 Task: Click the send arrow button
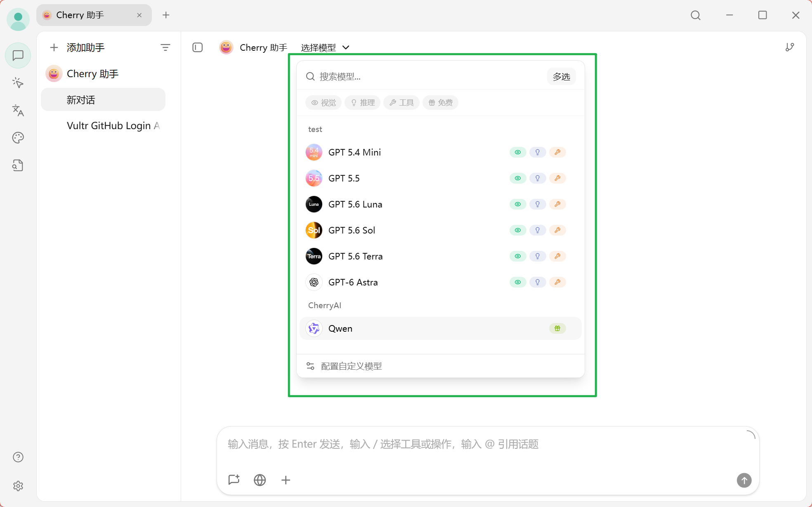744,480
